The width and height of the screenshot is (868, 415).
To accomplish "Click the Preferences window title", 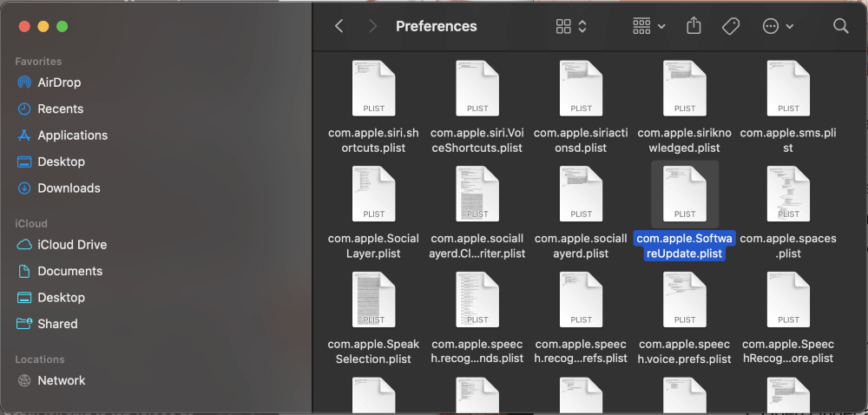I will [437, 26].
